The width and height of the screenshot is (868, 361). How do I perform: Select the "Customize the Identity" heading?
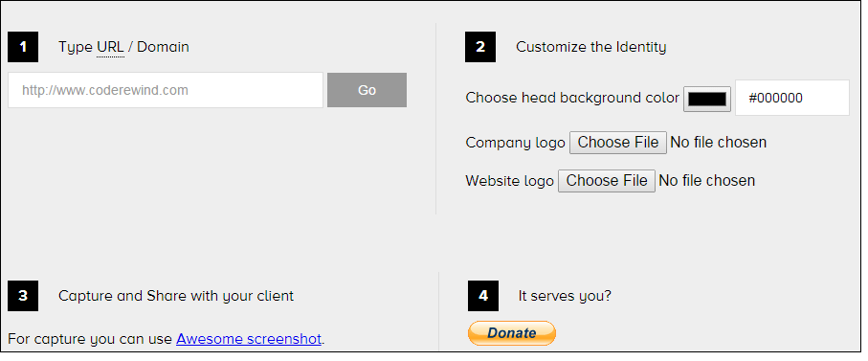591,47
